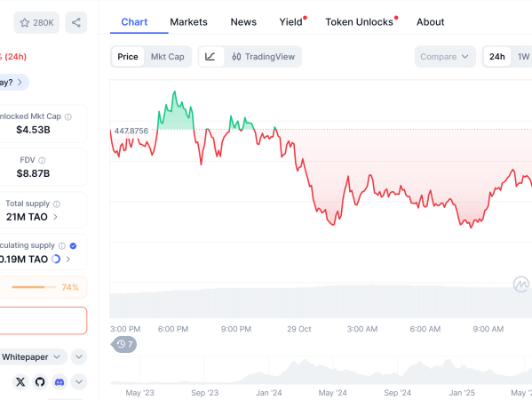The image size is (532, 400).
Task: Click the share icon button
Action: coord(76,23)
